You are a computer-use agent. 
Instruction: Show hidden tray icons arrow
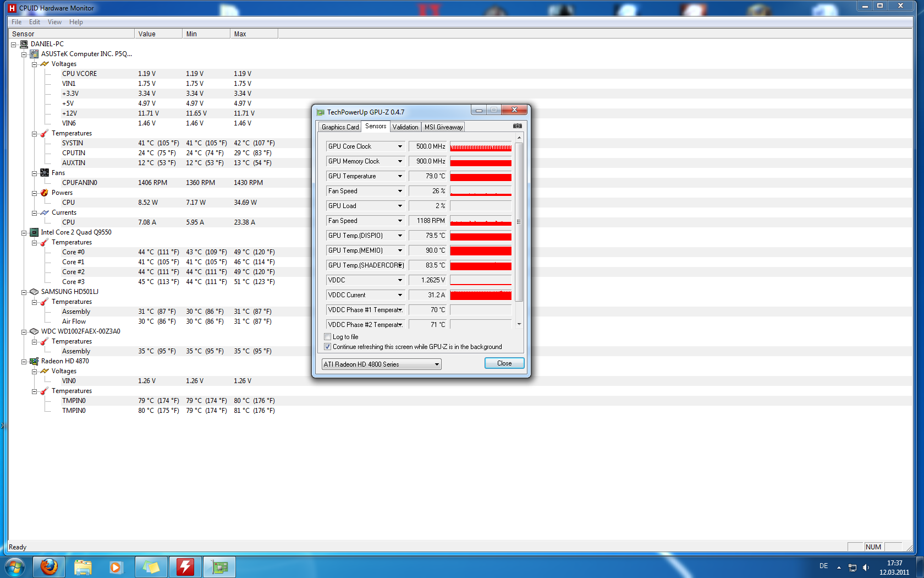[839, 568]
